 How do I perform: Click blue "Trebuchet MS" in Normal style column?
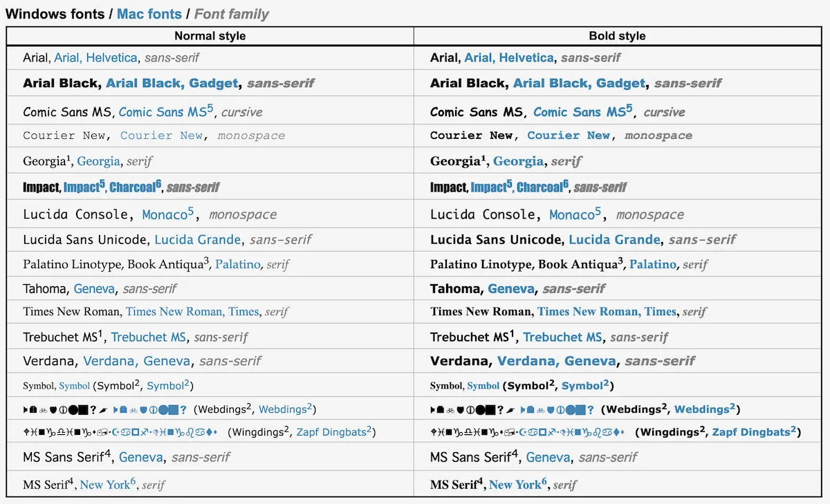(x=149, y=337)
